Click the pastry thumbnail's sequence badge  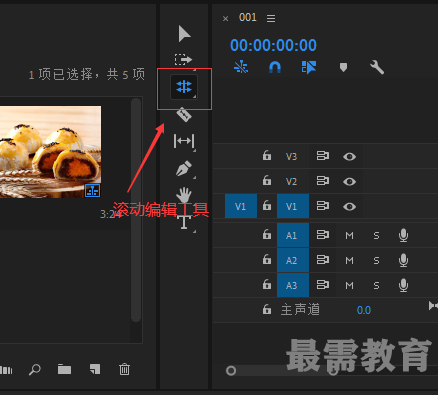tap(92, 190)
